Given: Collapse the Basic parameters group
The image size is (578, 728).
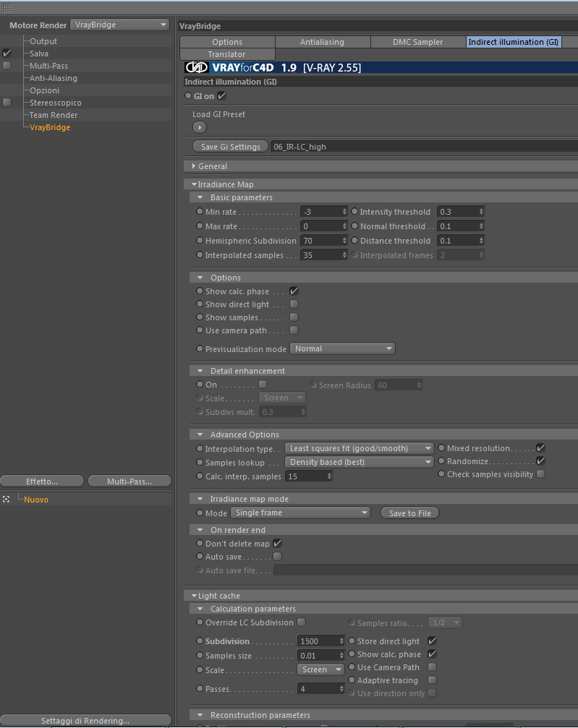Looking at the screenshot, I should pos(200,197).
